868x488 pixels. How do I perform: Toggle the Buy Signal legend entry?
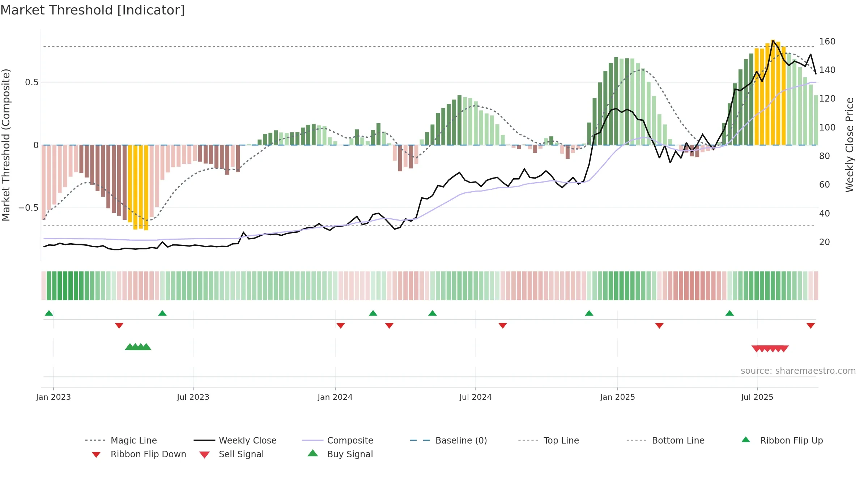tap(340, 454)
